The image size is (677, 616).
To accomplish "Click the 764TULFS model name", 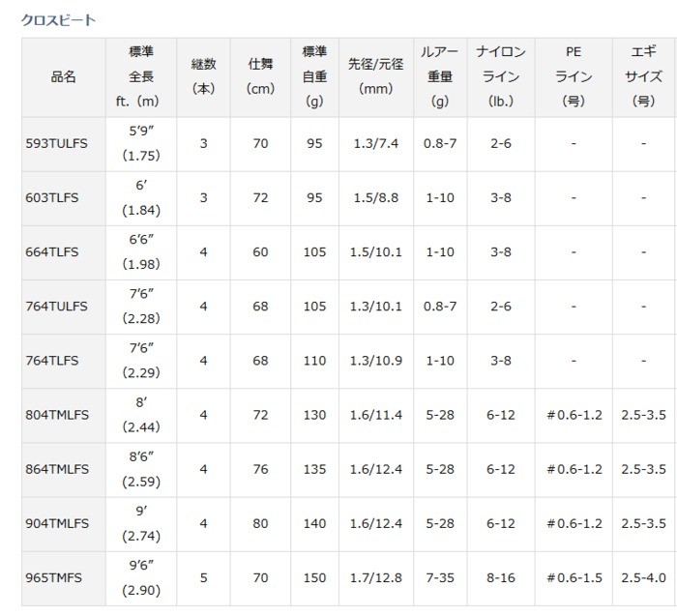I will tap(56, 307).
